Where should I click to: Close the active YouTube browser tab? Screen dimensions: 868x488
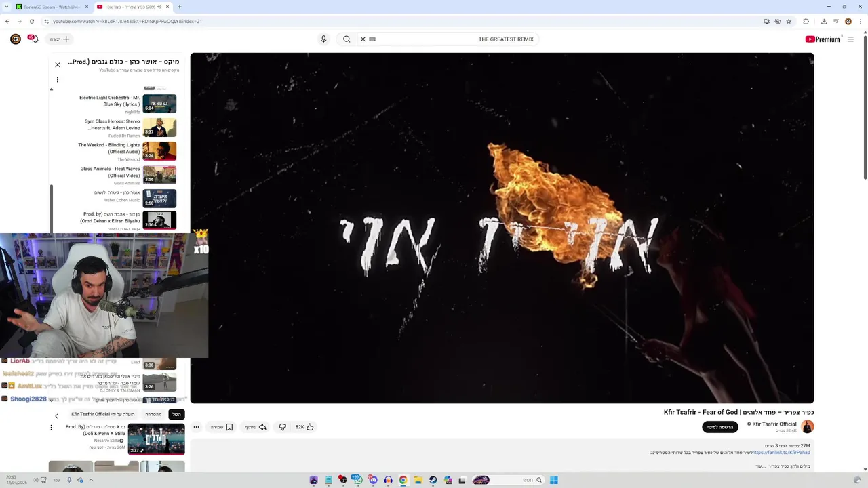click(167, 7)
